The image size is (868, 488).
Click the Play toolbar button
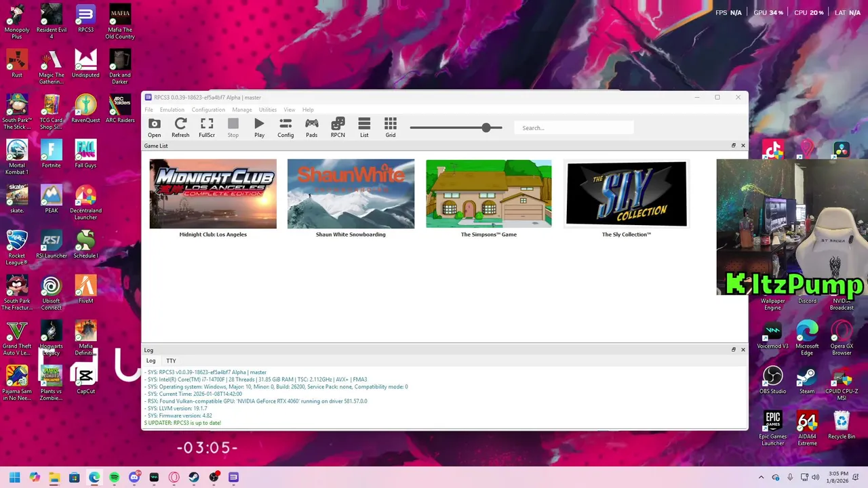click(259, 127)
